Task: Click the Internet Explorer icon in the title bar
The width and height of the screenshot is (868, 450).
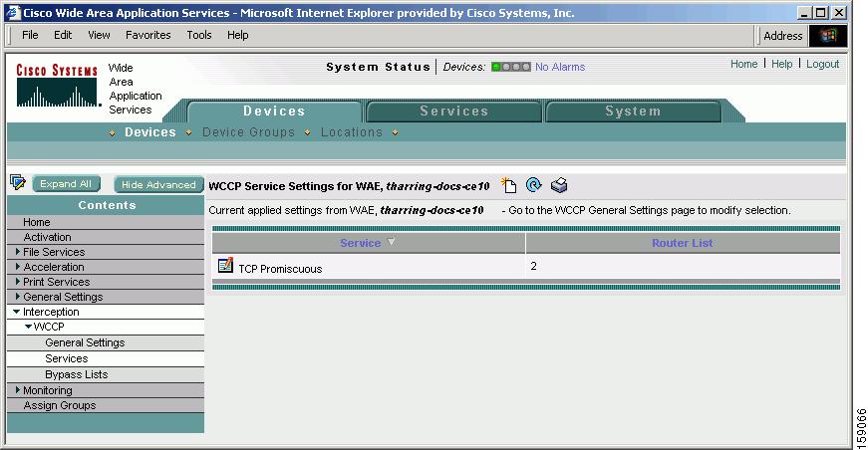Action: click(x=13, y=12)
